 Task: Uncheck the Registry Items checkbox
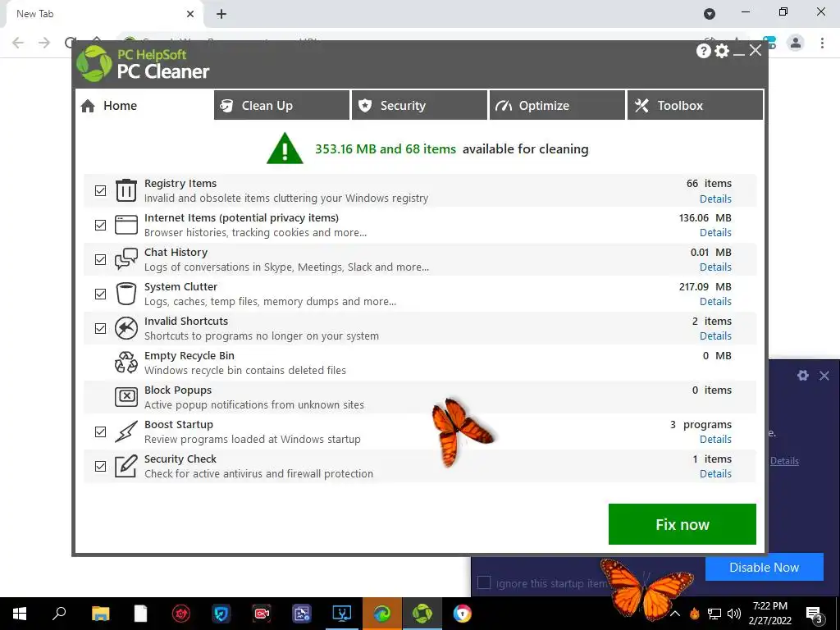[100, 190]
